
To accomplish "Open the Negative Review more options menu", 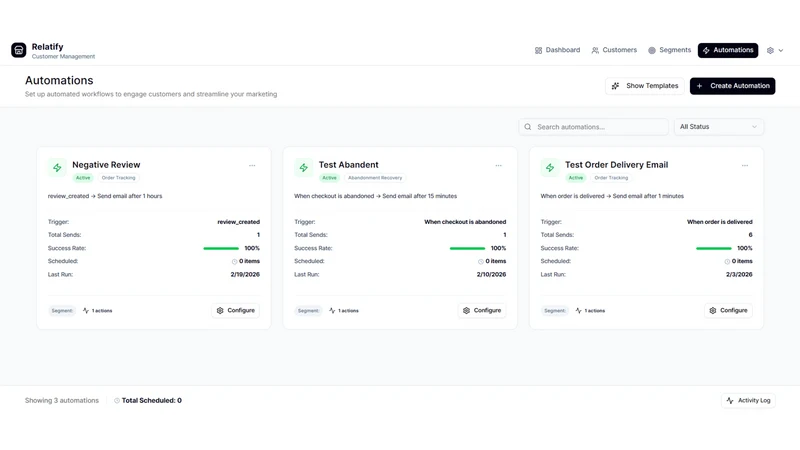I will 252,165.
